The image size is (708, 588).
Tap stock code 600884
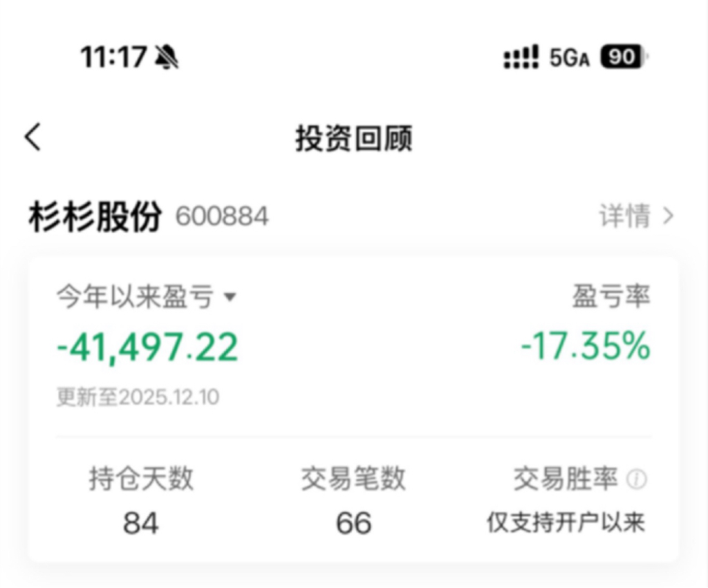click(x=222, y=216)
